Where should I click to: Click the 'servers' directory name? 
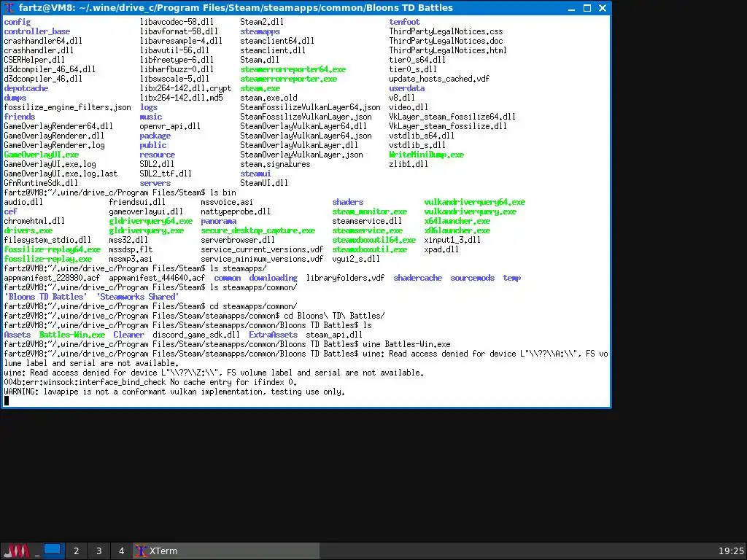(155, 183)
